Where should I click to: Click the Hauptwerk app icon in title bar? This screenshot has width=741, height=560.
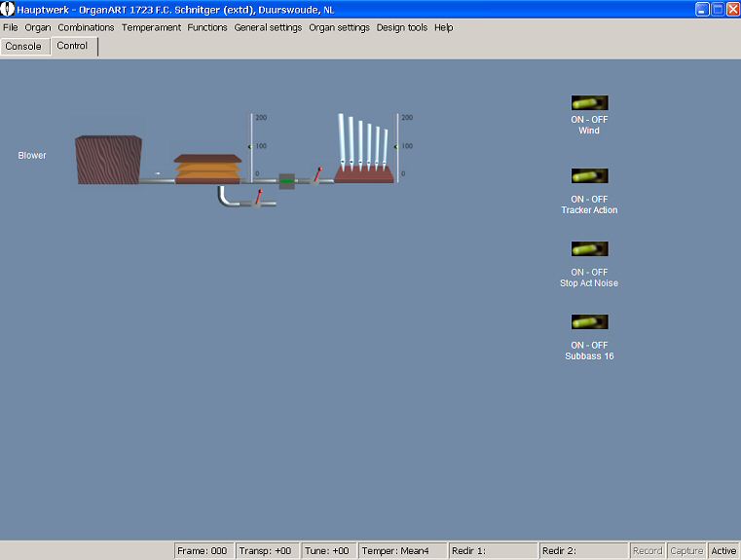[8, 9]
